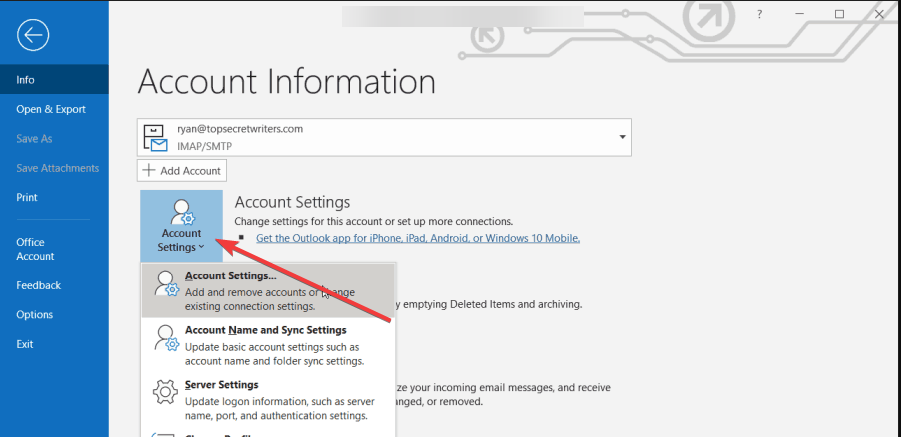Click the account dropdown arrow
The height and width of the screenshot is (437, 901).
click(x=622, y=137)
